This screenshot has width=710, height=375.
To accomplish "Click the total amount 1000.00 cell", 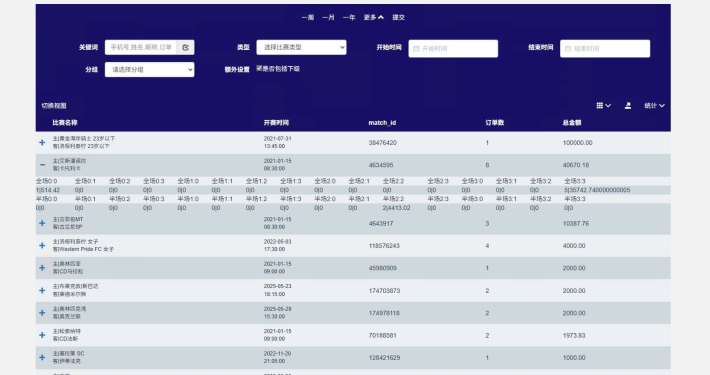I will [x=574, y=357].
